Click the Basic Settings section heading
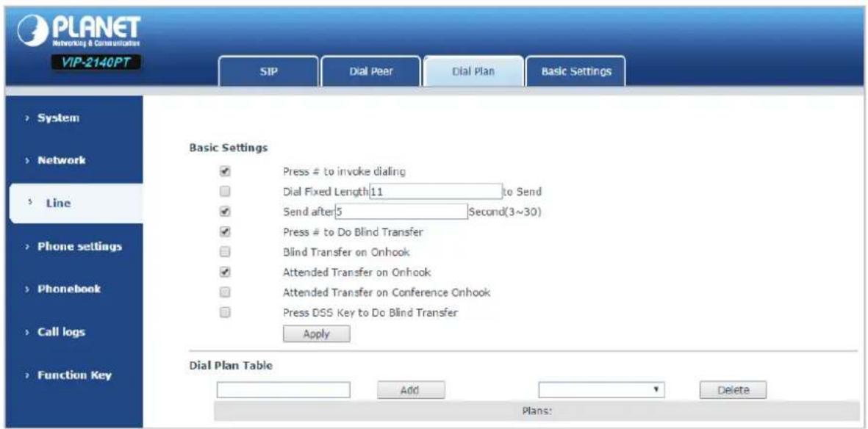The height and width of the screenshot is (429, 868). pyautogui.click(x=229, y=148)
